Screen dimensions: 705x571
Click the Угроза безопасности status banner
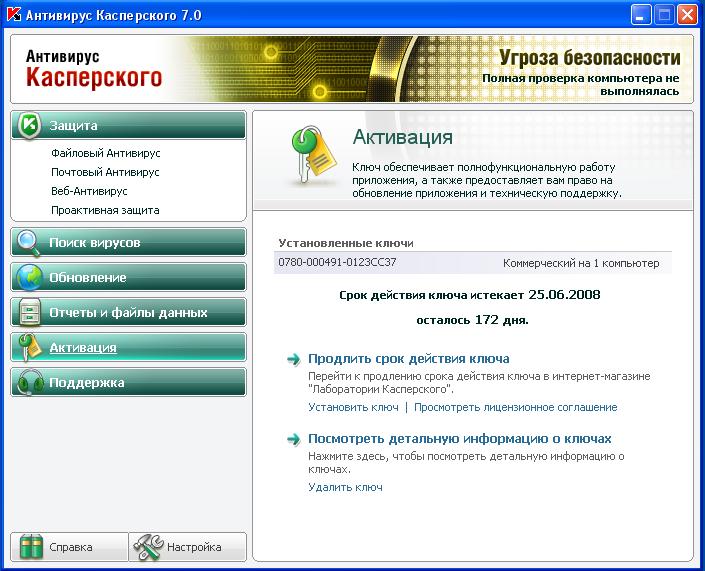(x=589, y=58)
